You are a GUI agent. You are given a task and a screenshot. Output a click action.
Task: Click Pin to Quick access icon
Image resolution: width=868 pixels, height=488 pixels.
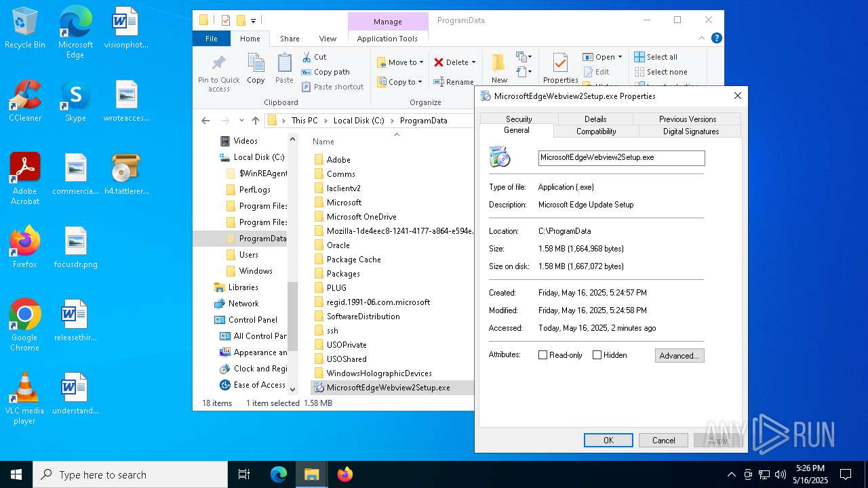tap(218, 64)
